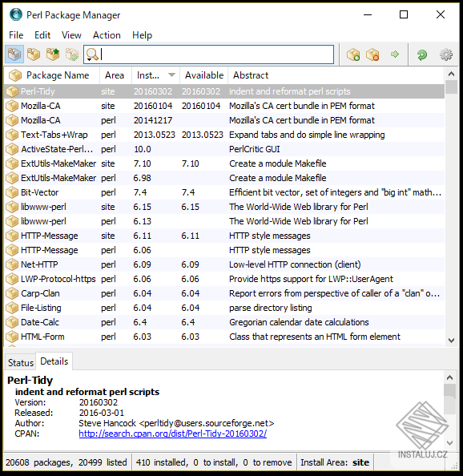This screenshot has width=463, height=476.
Task: Click package icon of Text-Tabs+Wrap row
Action: pyautogui.click(x=12, y=135)
